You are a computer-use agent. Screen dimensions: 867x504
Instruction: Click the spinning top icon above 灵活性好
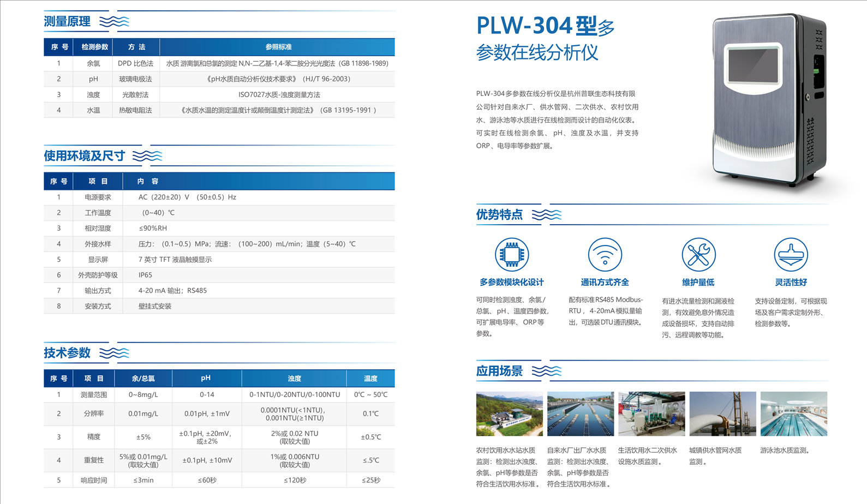click(791, 255)
